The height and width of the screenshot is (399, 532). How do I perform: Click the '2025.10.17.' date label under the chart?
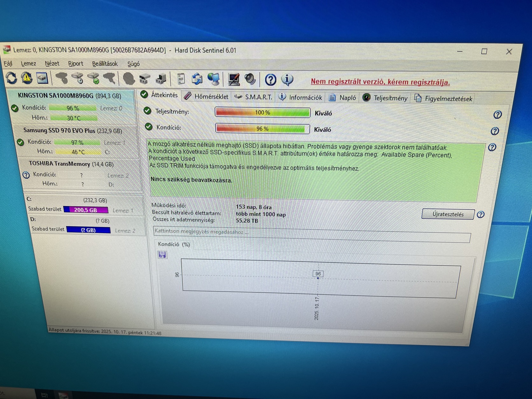coord(317,308)
